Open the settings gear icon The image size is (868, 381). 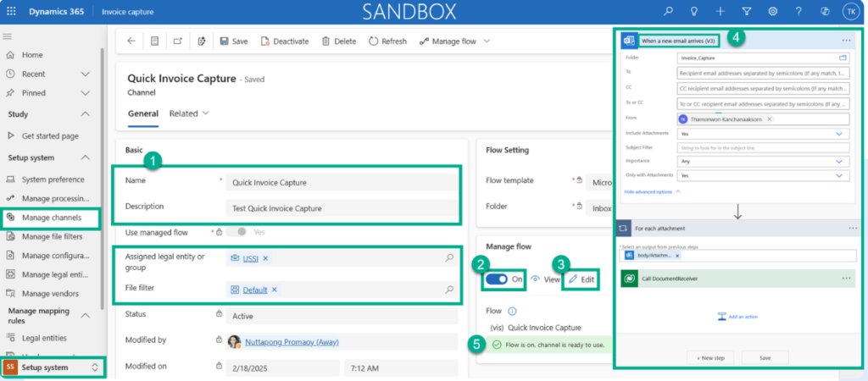[773, 12]
